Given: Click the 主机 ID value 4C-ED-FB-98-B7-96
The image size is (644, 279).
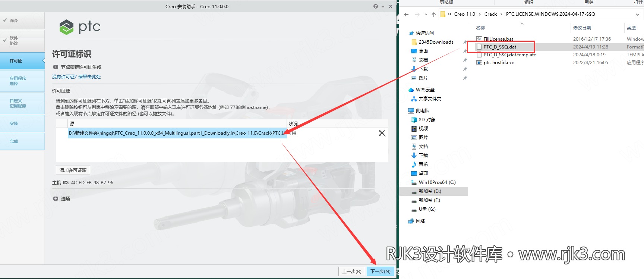Looking at the screenshot, I should 92,183.
